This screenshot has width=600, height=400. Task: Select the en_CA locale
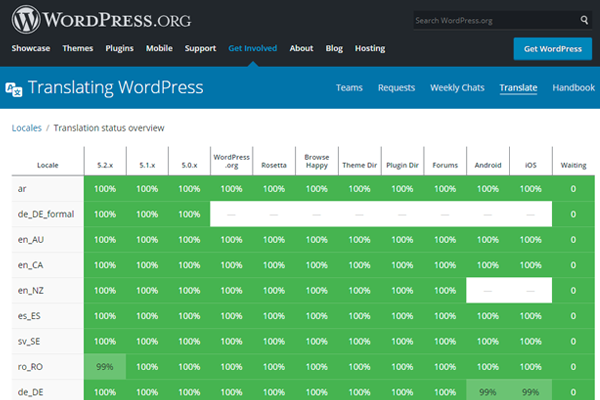[x=30, y=265]
